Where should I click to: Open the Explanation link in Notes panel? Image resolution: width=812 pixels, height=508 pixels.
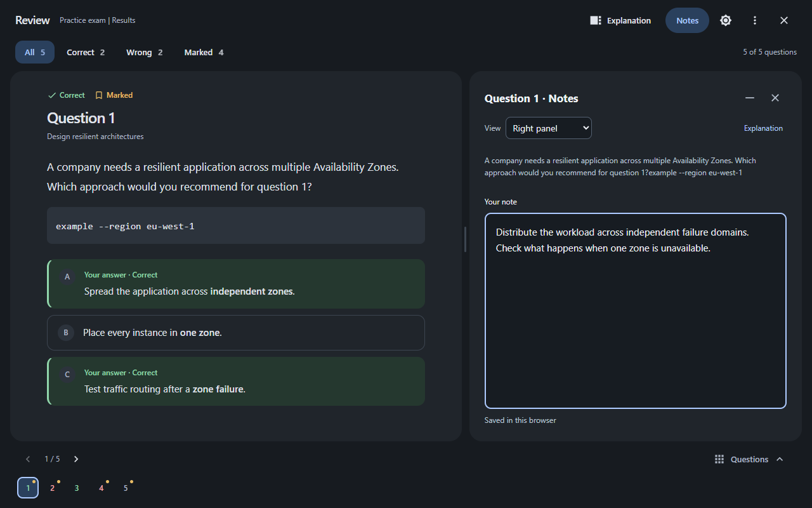pyautogui.click(x=763, y=128)
